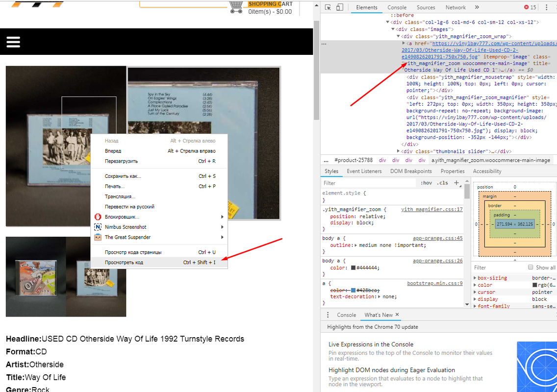Click the ellipsis beside selected DOM node
Screen dimensions: 557x392
pos(324,44)
